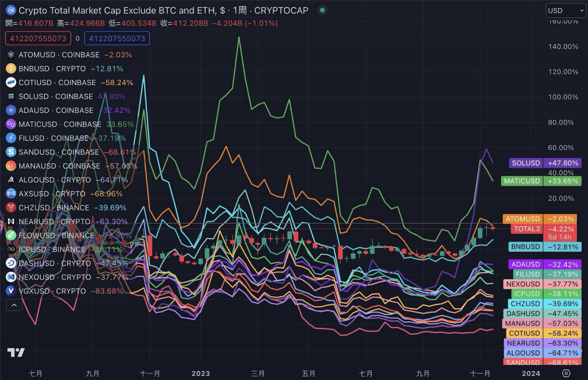Click the ICPUSD label on the price scale
Viewport: 588px width, 380px height.
coord(527,294)
